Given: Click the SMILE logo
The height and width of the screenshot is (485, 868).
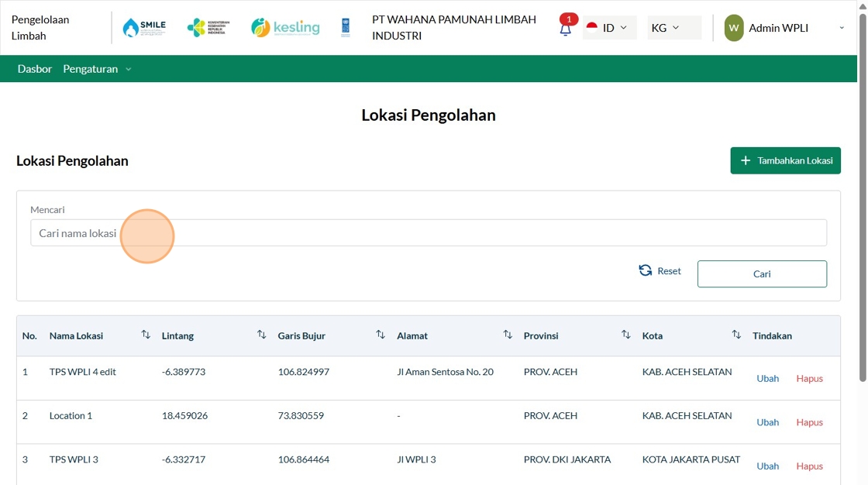Looking at the screenshot, I should coord(144,28).
